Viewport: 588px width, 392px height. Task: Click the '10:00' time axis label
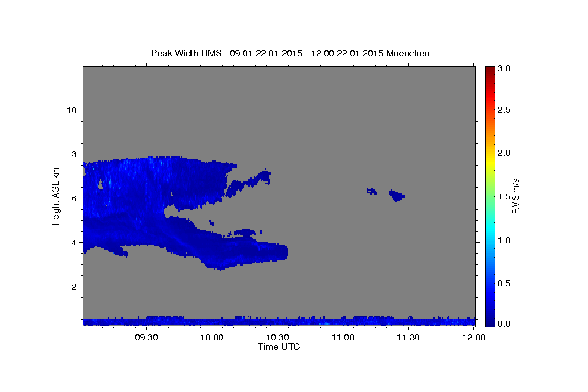(x=212, y=337)
